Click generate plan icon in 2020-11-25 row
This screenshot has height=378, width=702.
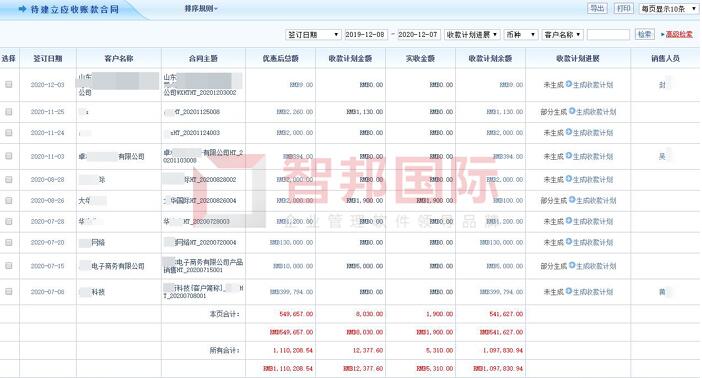[x=572, y=111]
